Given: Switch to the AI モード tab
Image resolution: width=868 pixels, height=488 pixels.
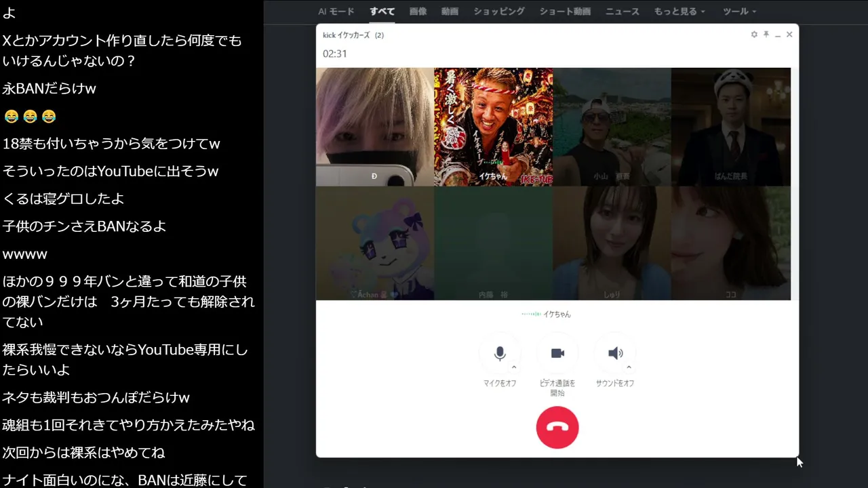Looking at the screenshot, I should (336, 12).
